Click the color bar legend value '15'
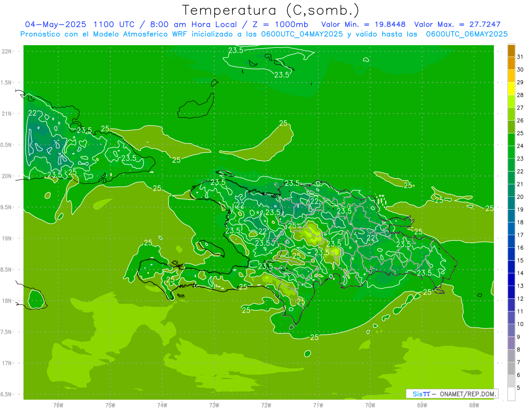 point(520,260)
